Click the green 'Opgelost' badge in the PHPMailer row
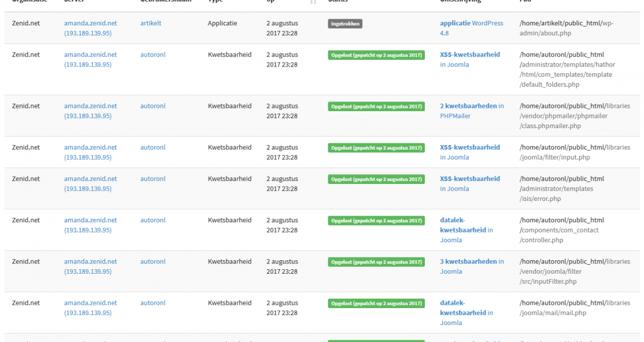644x342 pixels. click(x=376, y=107)
